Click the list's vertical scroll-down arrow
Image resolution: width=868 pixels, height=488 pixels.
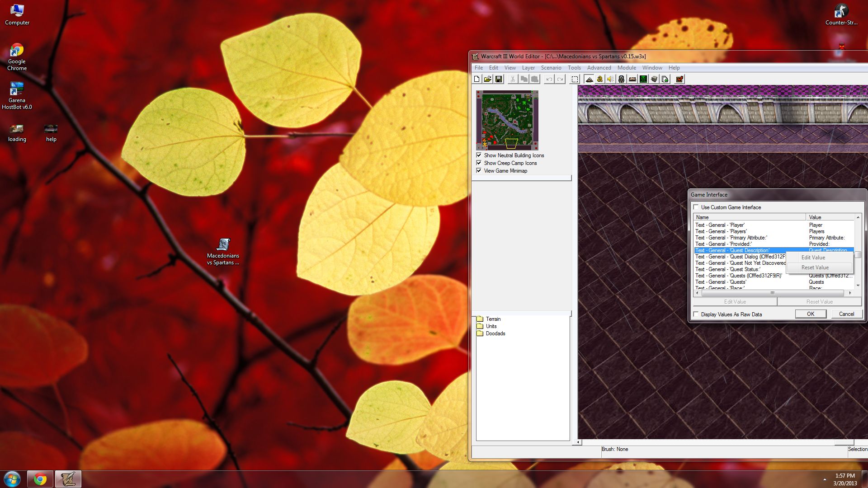(x=858, y=286)
